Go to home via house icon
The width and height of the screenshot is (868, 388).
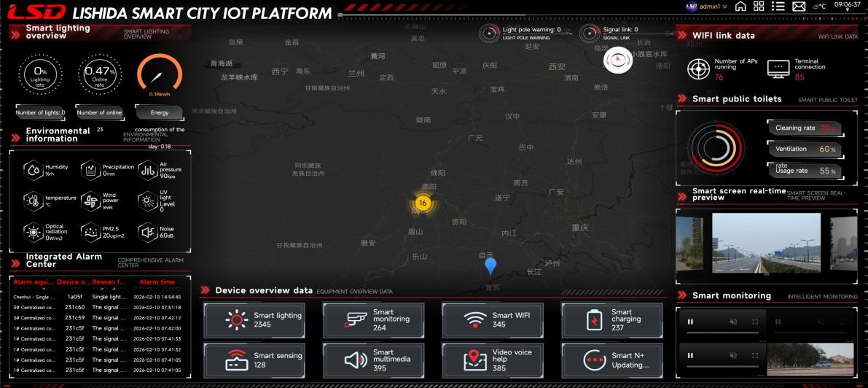coord(740,7)
